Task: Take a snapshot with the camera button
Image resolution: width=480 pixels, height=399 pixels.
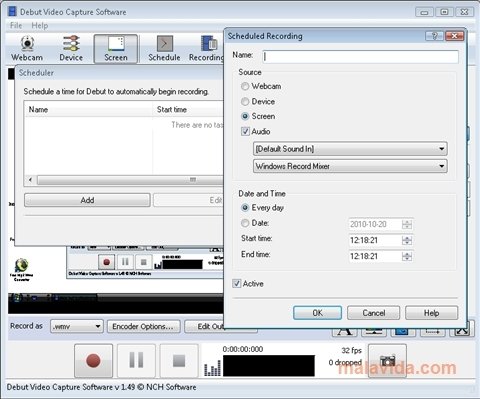Action: tap(387, 361)
